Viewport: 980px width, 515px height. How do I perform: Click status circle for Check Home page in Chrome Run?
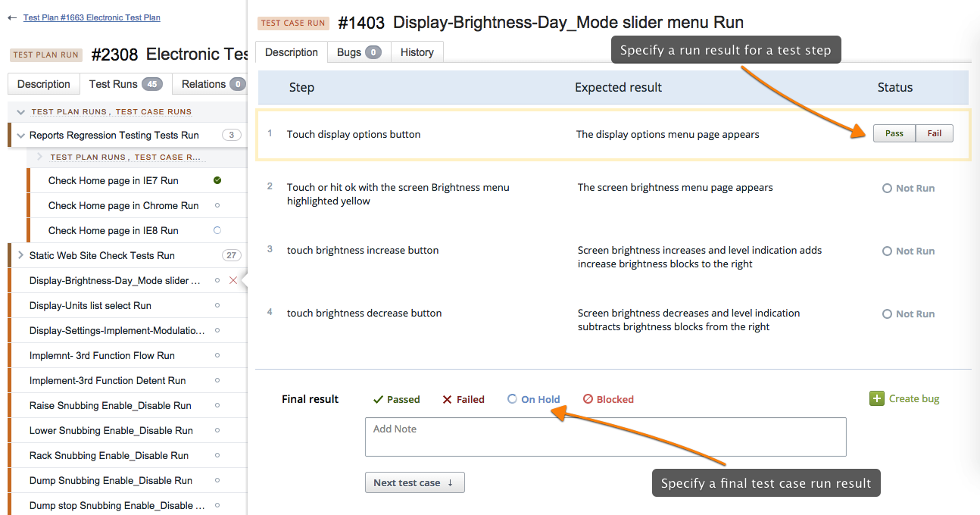217,205
